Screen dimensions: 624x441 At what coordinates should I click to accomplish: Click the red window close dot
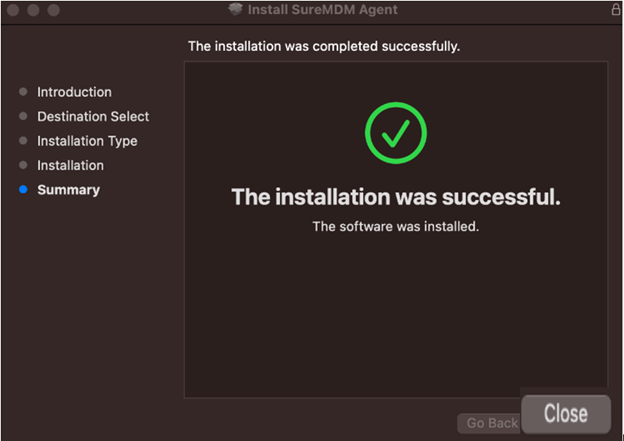tap(13, 10)
